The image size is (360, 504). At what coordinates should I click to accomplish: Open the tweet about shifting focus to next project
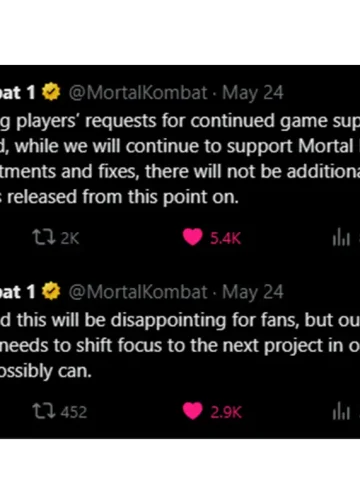click(x=180, y=345)
